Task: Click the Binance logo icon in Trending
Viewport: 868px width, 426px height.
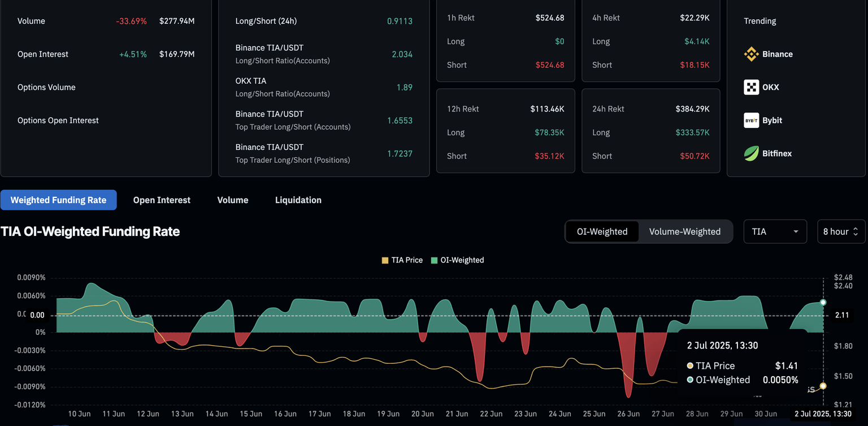Action: [x=751, y=54]
